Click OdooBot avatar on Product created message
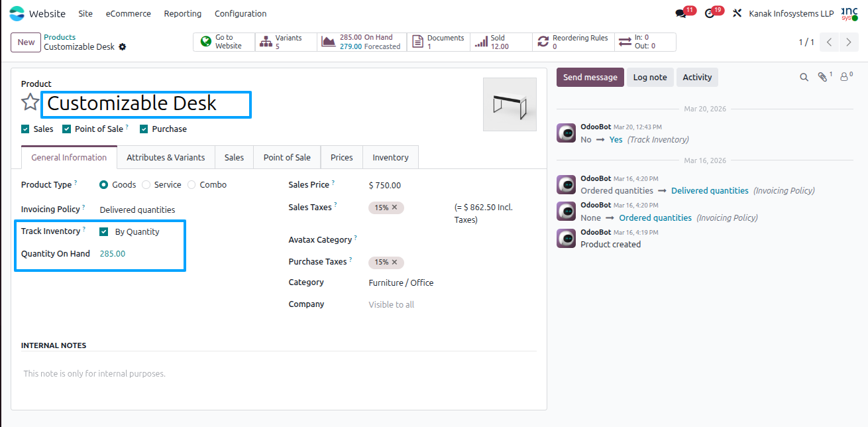This screenshot has height=427, width=868. (566, 238)
